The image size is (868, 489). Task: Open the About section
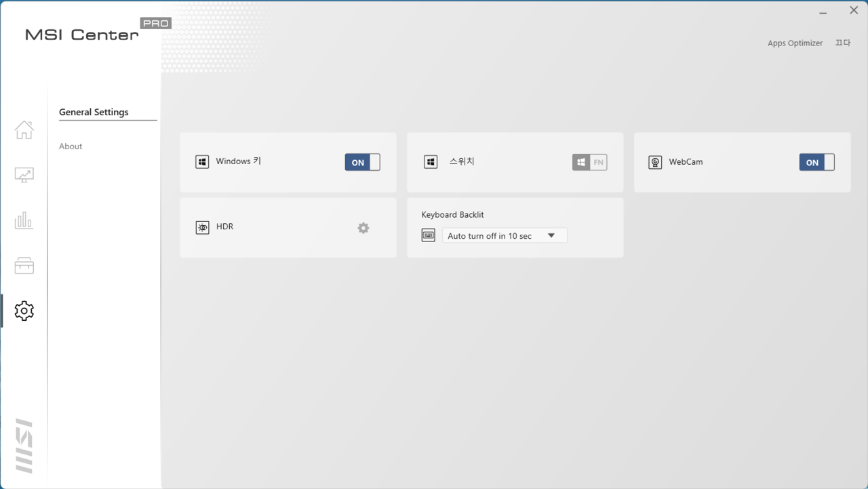pyautogui.click(x=71, y=146)
